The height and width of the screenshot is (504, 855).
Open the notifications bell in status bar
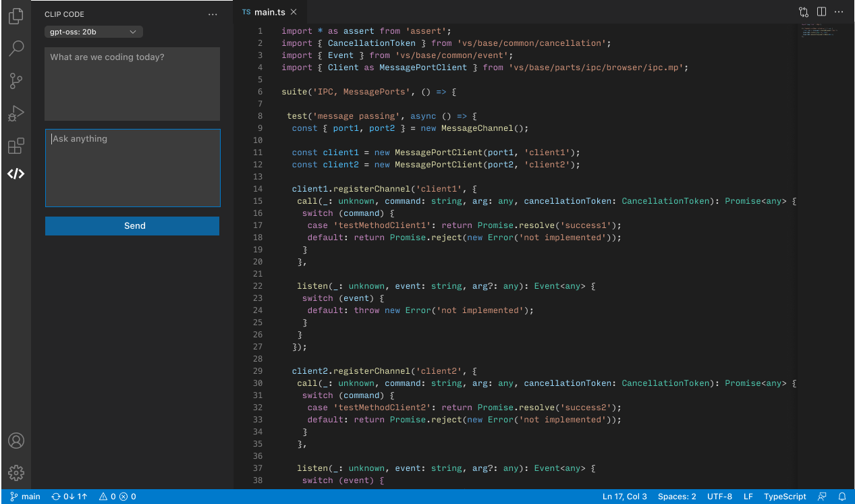pyautogui.click(x=842, y=497)
